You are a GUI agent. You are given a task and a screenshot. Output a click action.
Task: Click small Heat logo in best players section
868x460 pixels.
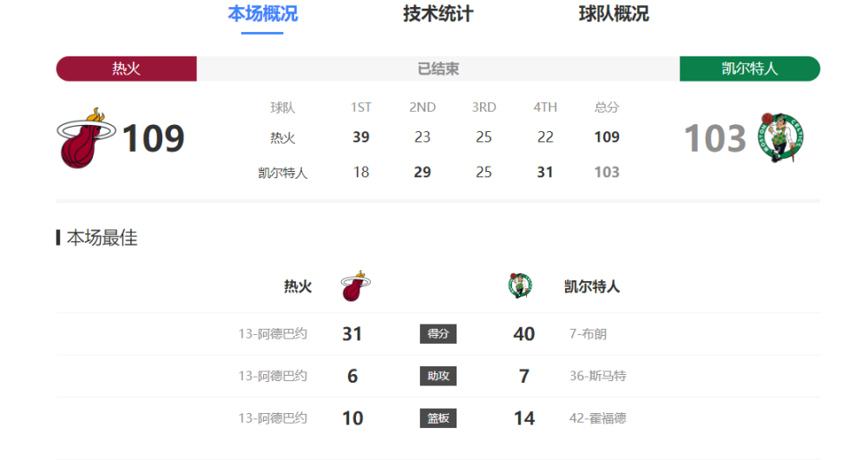pyautogui.click(x=352, y=286)
